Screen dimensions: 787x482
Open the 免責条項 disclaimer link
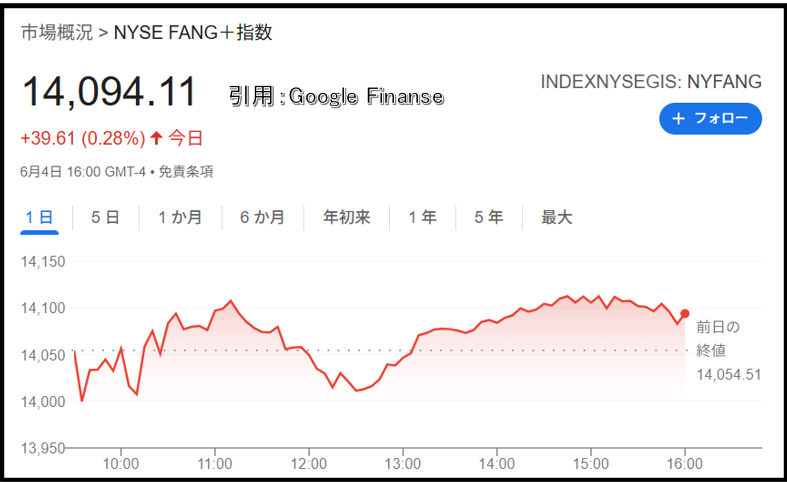tap(186, 172)
